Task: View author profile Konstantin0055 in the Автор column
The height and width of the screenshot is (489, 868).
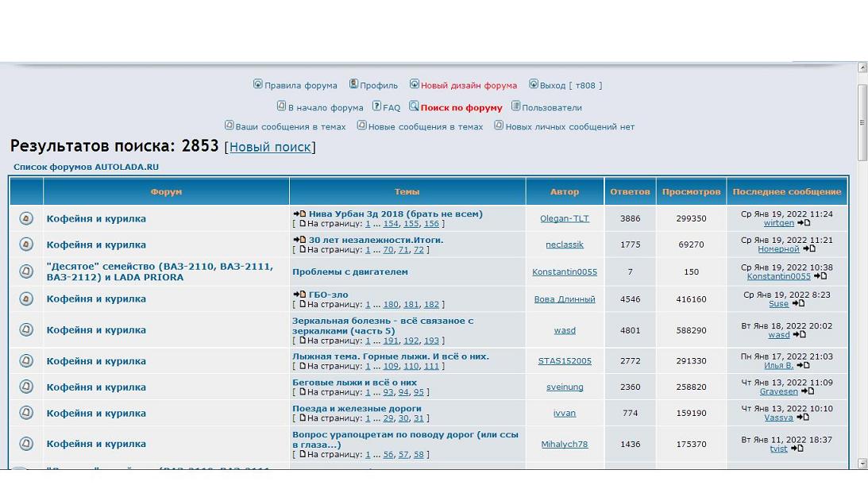Action: [565, 271]
